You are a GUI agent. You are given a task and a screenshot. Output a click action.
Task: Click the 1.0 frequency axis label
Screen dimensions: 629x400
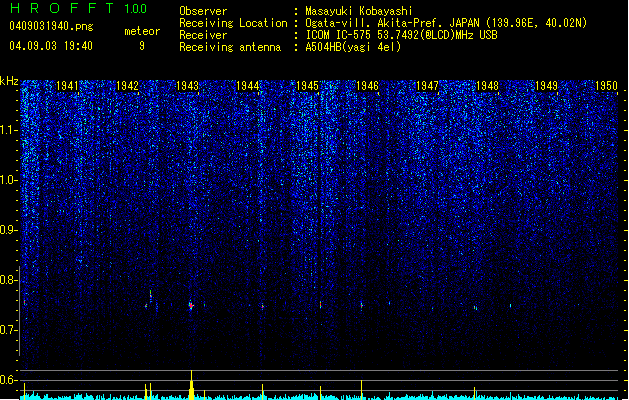(9, 180)
